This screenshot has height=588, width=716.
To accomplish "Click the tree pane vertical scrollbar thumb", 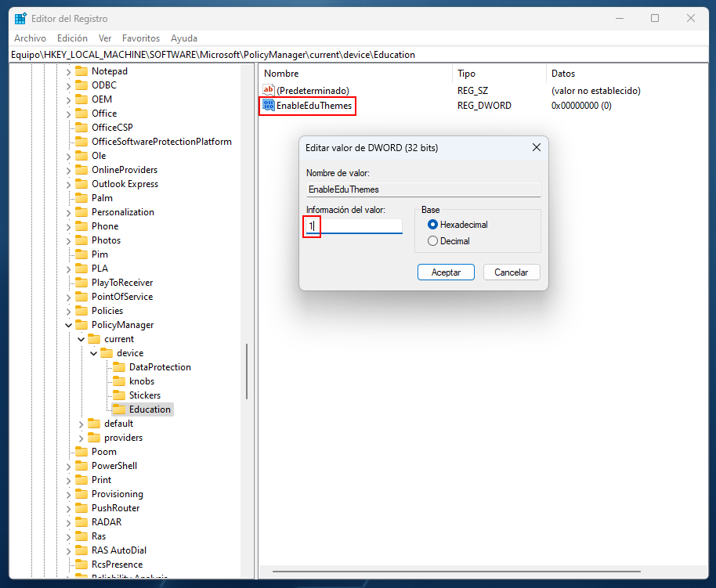I will tap(247, 372).
